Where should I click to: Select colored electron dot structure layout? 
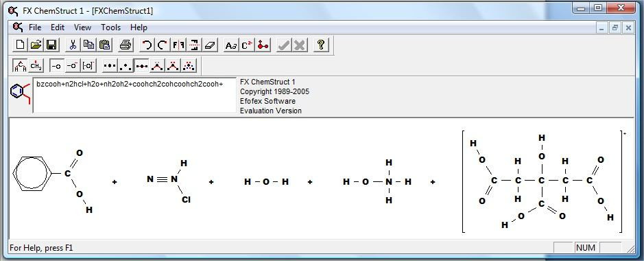tap(189, 65)
